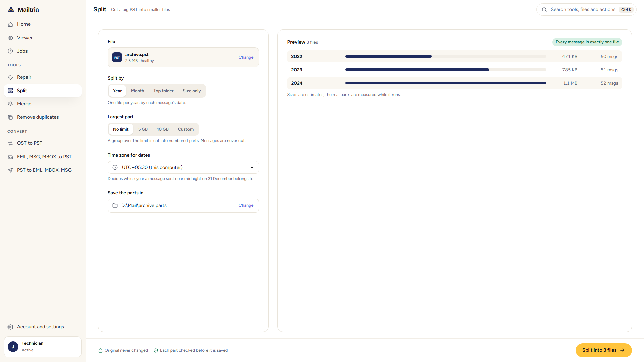Click the Merge layers icon
The width and height of the screenshot is (644, 362).
point(10,104)
